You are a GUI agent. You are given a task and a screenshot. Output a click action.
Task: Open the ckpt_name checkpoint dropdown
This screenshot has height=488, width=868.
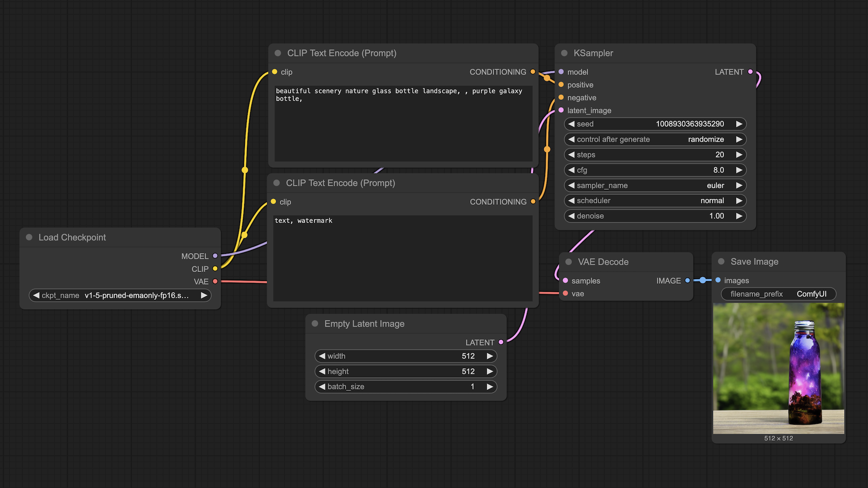[120, 296]
